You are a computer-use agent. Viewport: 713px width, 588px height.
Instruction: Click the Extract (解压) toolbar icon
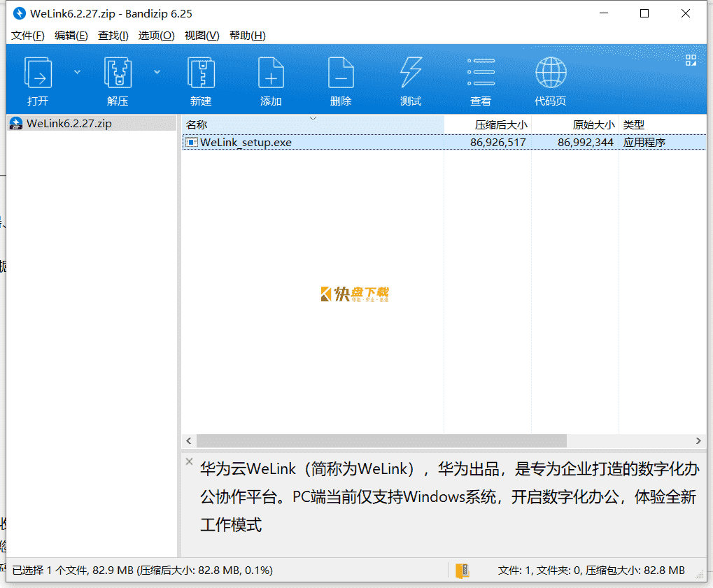click(118, 73)
